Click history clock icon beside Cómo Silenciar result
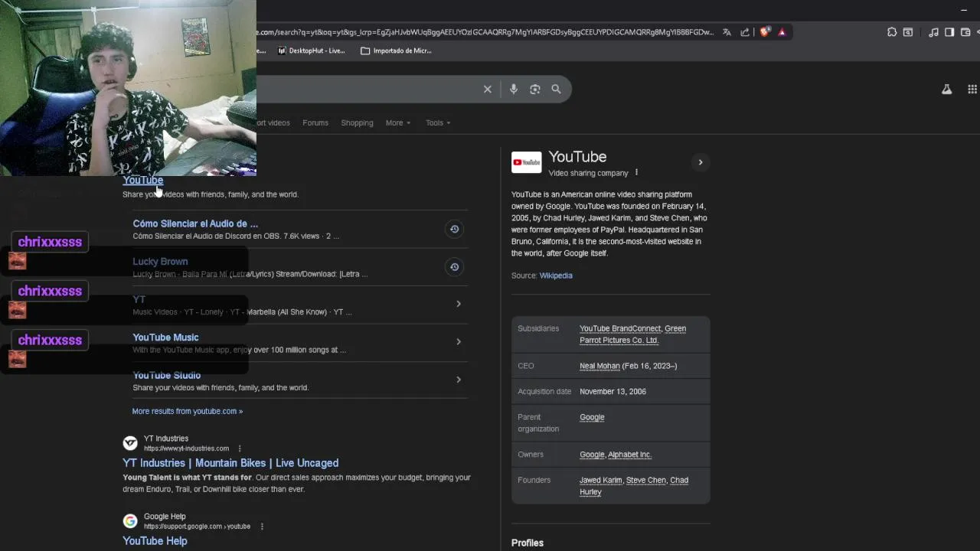Viewport: 980px width, 551px height. coord(454,229)
